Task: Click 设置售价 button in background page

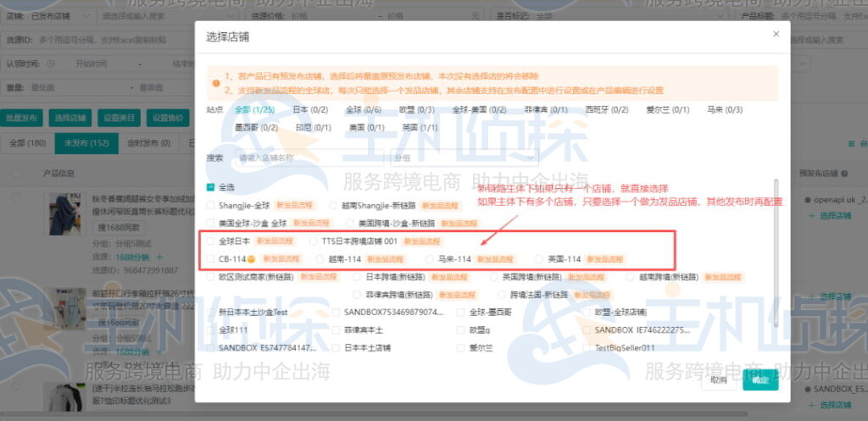Action: (168, 118)
